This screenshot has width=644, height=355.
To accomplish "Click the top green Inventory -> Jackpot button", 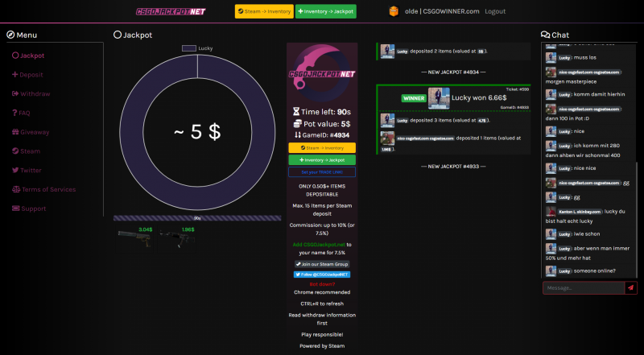I will pos(326,11).
